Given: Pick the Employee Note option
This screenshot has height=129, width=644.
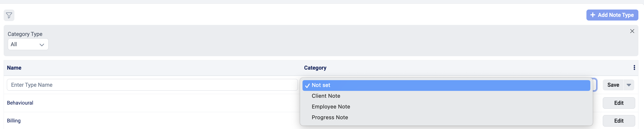Looking at the screenshot, I should click(331, 107).
